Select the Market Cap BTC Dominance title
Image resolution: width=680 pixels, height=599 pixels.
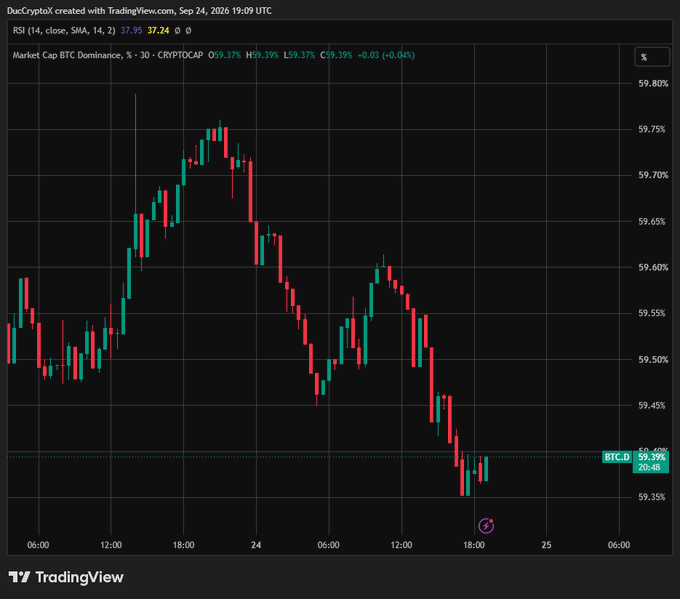coord(72,55)
